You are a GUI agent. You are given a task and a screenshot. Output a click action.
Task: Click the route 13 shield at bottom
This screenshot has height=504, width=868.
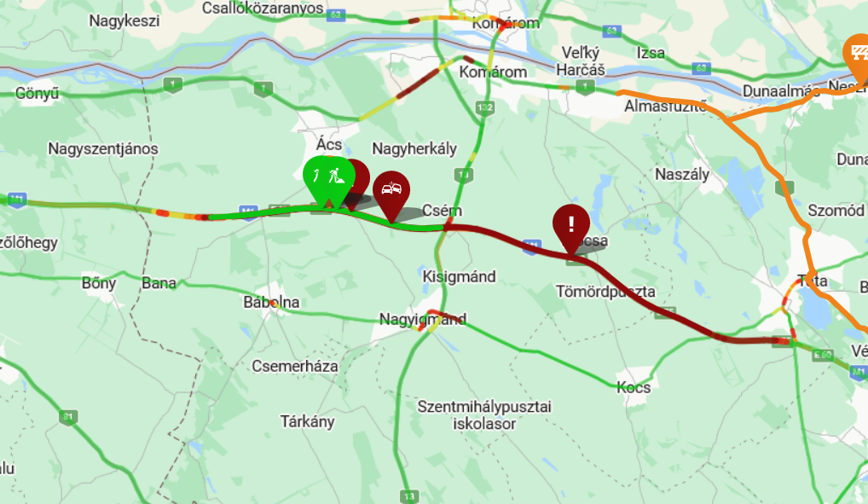click(x=408, y=496)
